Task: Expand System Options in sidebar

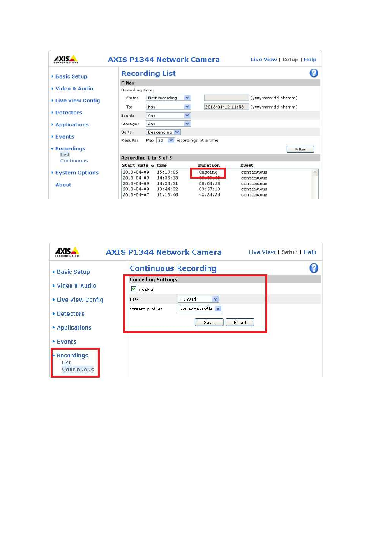Action: (77, 173)
